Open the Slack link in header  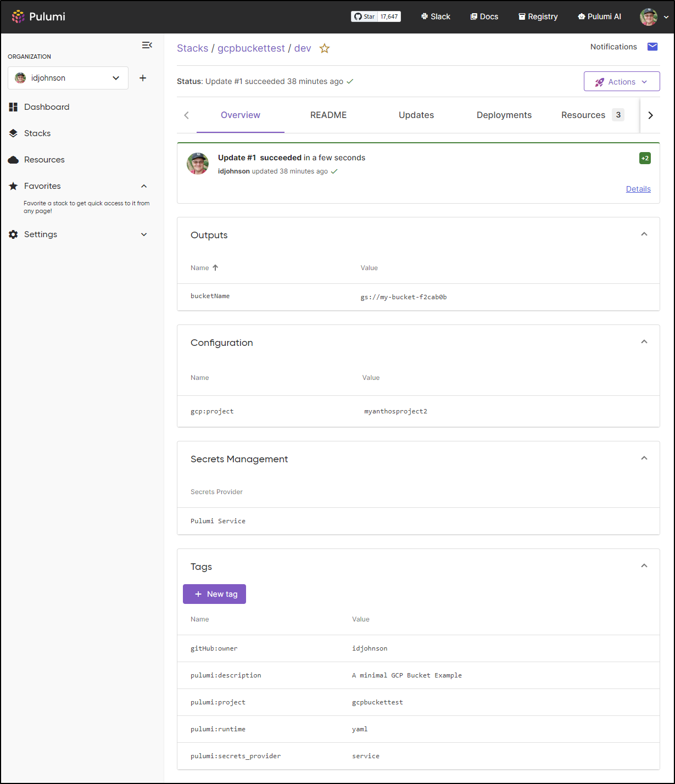point(436,16)
